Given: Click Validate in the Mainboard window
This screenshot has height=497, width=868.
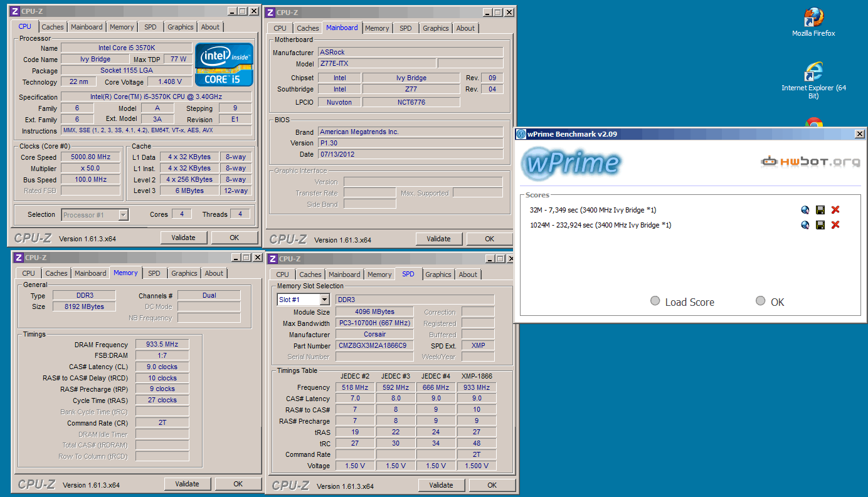Looking at the screenshot, I should click(438, 239).
